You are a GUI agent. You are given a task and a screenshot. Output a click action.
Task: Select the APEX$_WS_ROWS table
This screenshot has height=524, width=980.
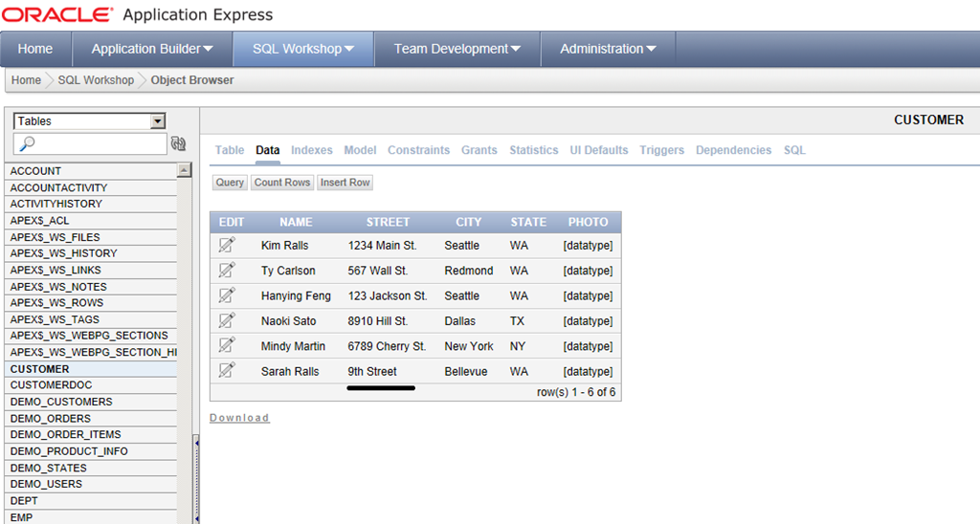(91, 302)
